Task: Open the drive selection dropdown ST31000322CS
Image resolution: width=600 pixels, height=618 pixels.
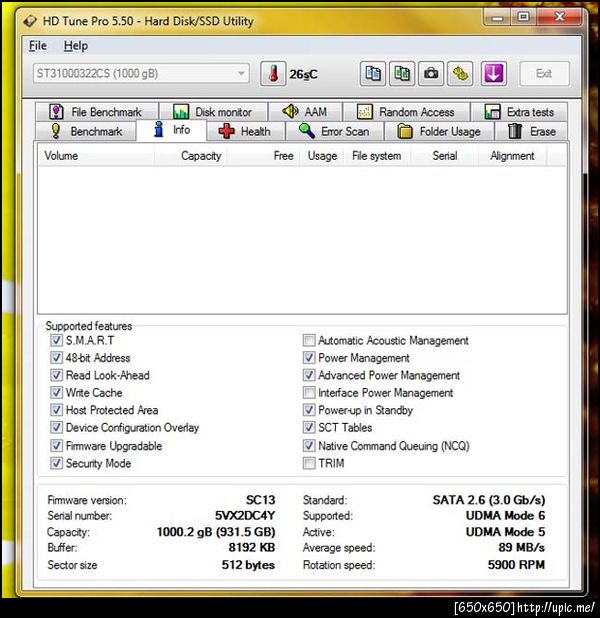Action: coord(141,73)
